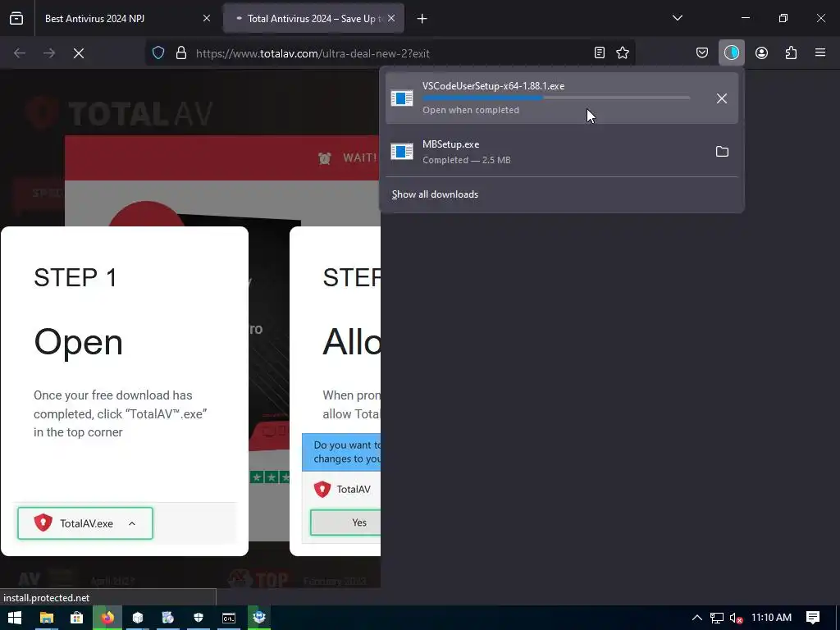The height and width of the screenshot is (630, 840).
Task: Open a new browser tab
Action: click(x=422, y=19)
